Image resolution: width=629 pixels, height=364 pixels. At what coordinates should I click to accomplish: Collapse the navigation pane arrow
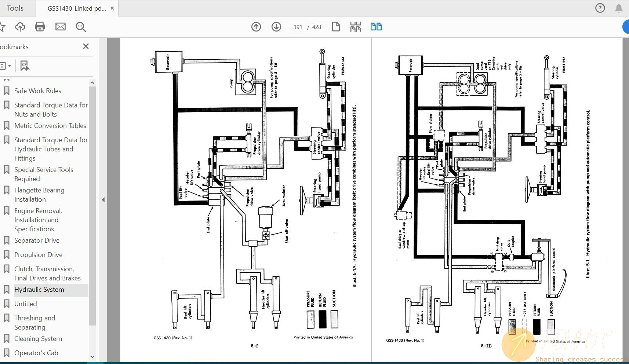tap(103, 200)
